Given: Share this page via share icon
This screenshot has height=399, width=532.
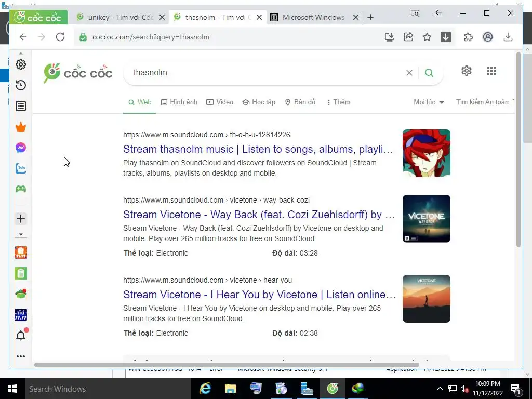Looking at the screenshot, I should 408,37.
